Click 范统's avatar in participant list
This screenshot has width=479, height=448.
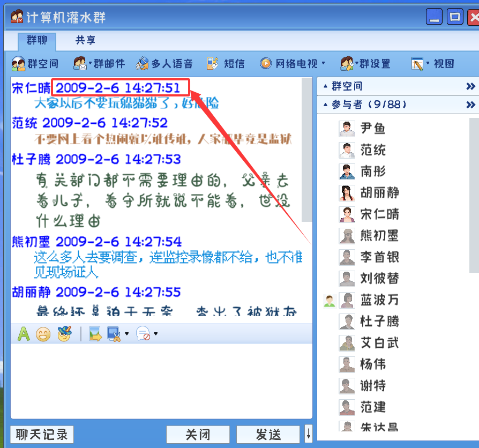pos(347,150)
